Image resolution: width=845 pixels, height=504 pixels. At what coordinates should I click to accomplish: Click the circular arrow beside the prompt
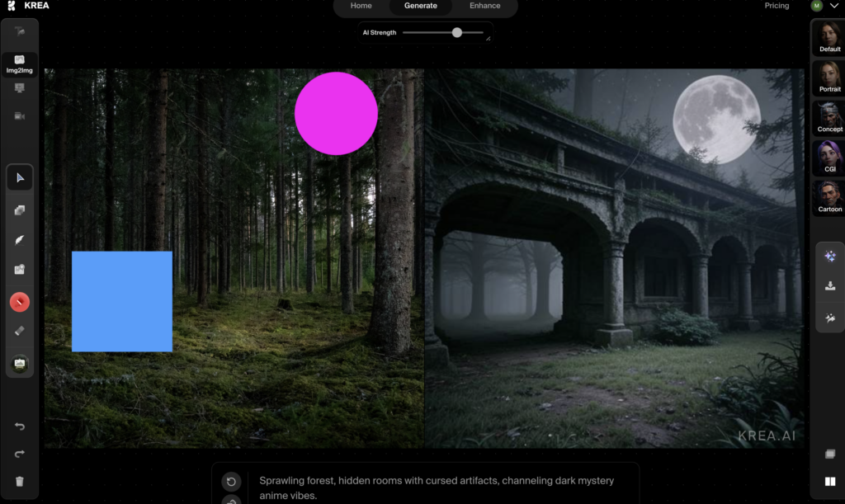point(231,482)
